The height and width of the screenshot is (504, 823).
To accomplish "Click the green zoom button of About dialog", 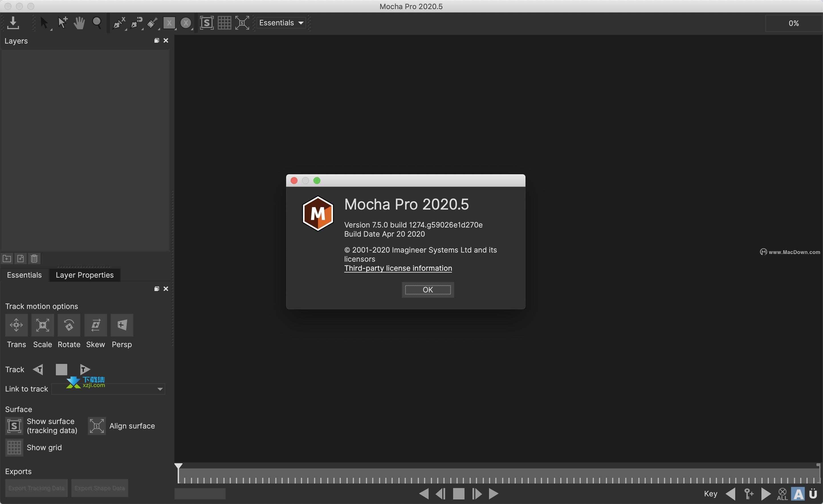I will [317, 181].
